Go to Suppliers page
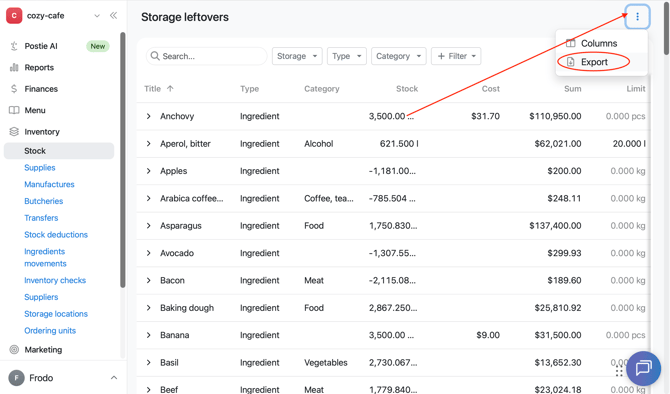The image size is (670, 394). (41, 297)
